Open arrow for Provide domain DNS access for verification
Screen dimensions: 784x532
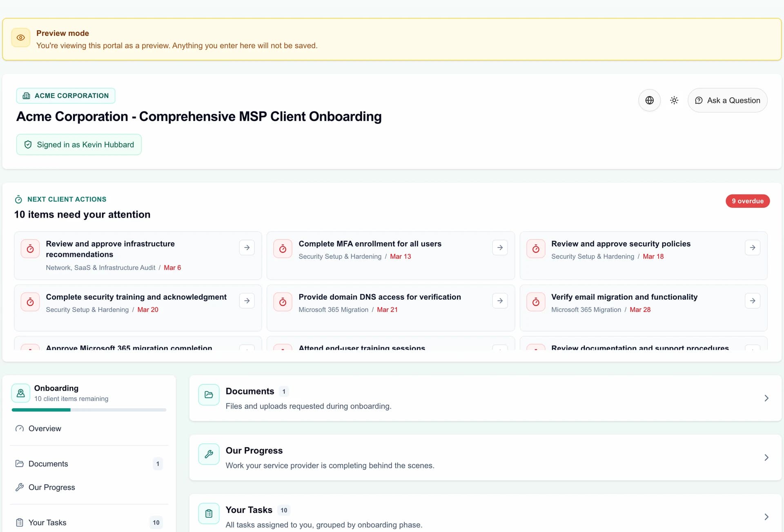[x=500, y=301]
